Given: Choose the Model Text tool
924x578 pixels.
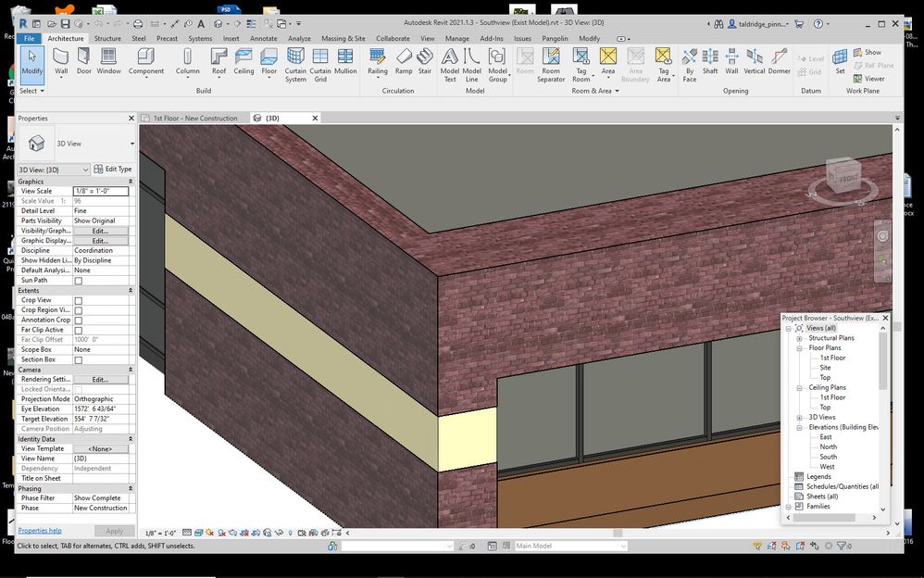Looking at the screenshot, I should pos(450,65).
